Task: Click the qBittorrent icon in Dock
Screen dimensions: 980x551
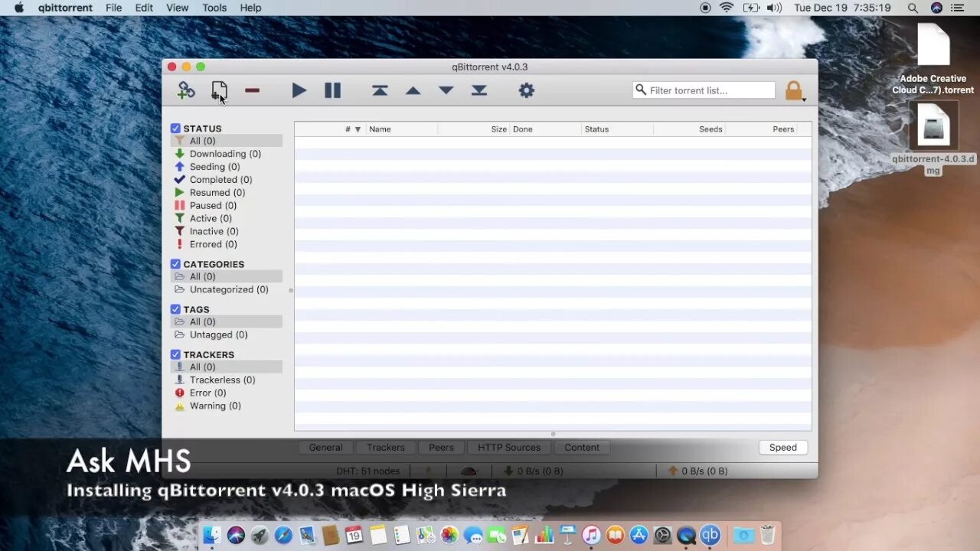Action: tap(710, 535)
